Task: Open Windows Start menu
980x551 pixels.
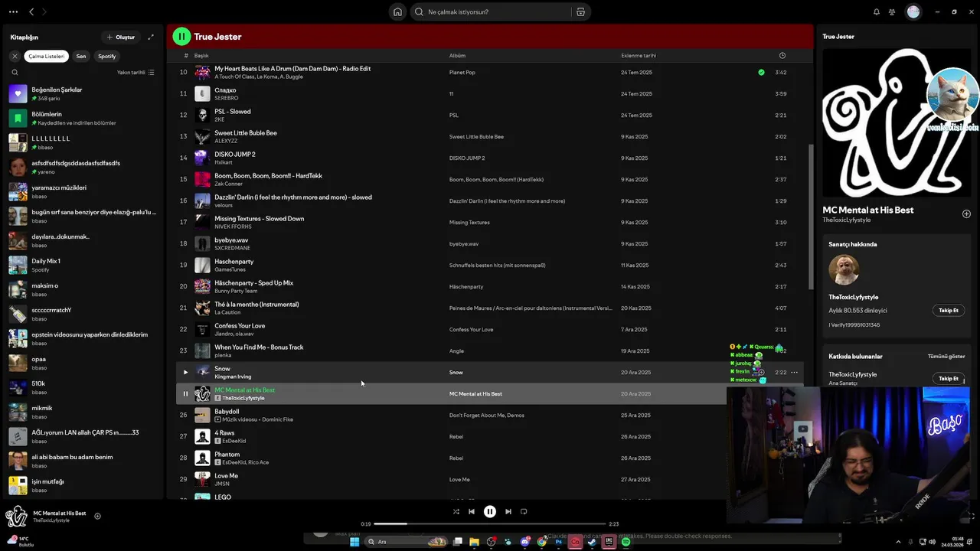Action: click(x=354, y=542)
